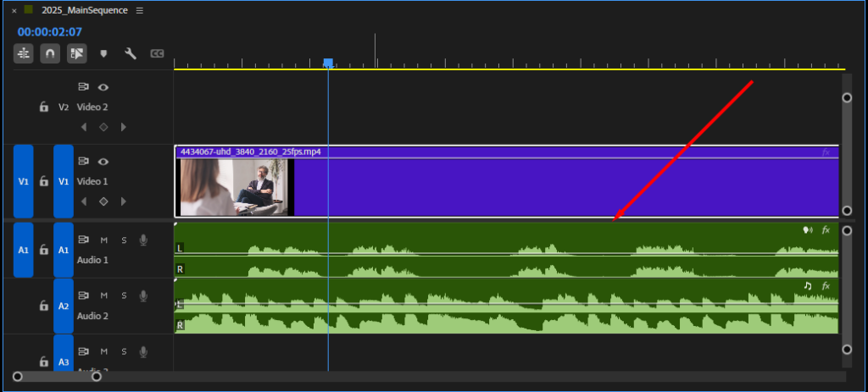Go to next keyframe on Video 2
The image size is (868, 392).
click(x=124, y=127)
